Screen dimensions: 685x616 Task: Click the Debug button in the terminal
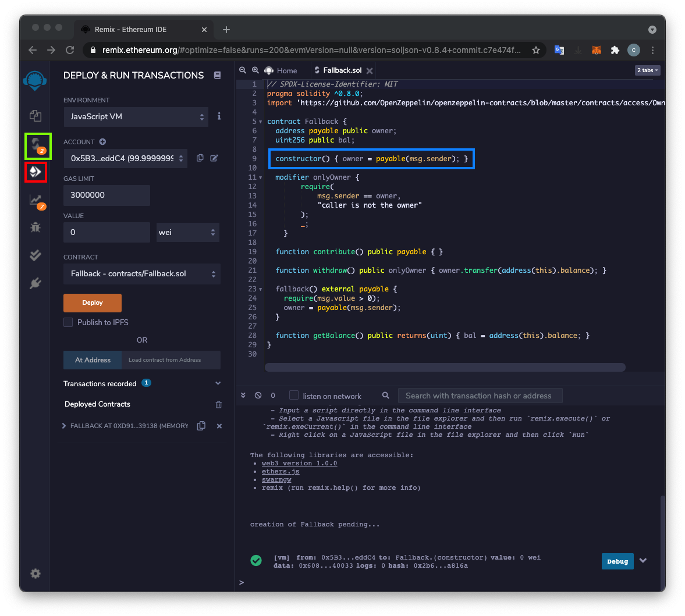click(617, 561)
